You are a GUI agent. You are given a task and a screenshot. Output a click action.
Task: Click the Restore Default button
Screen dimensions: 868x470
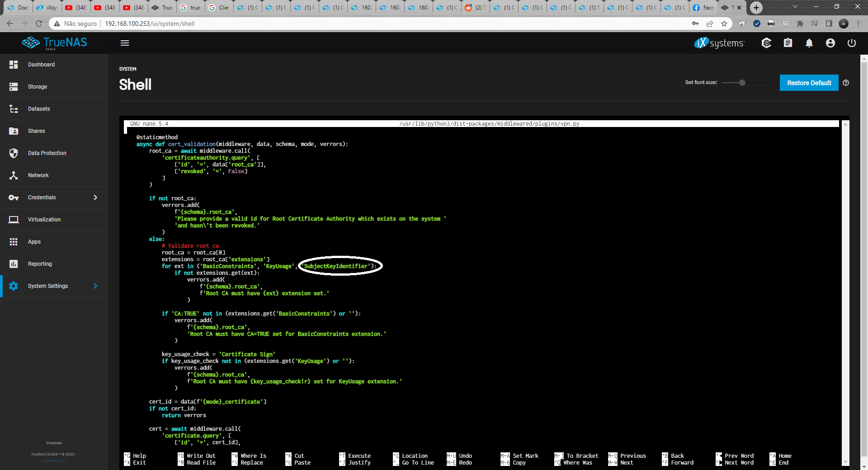pyautogui.click(x=809, y=83)
